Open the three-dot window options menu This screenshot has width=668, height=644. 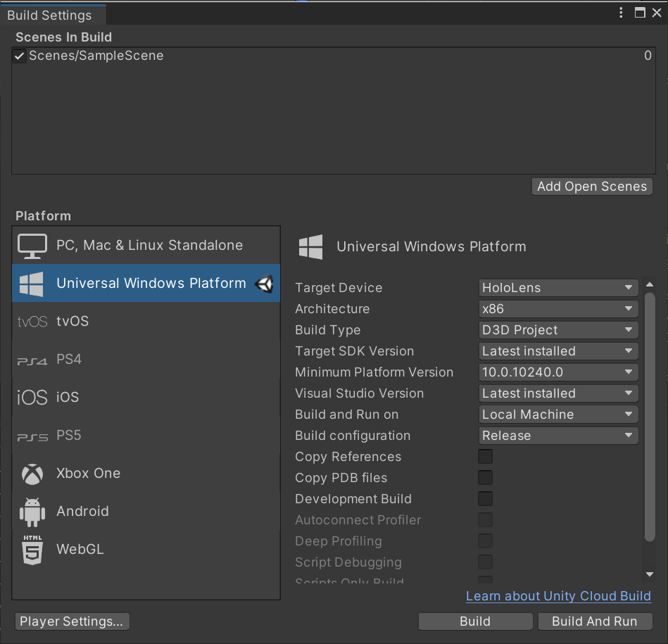(621, 13)
